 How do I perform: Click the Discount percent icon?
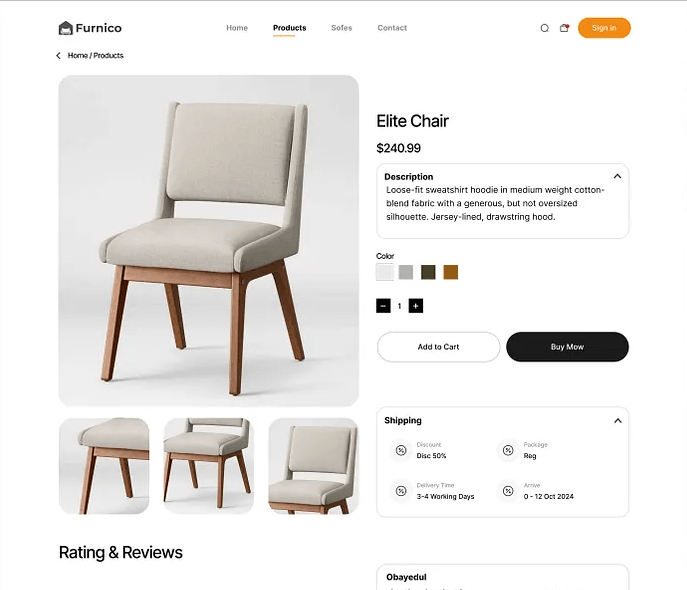coord(401,450)
